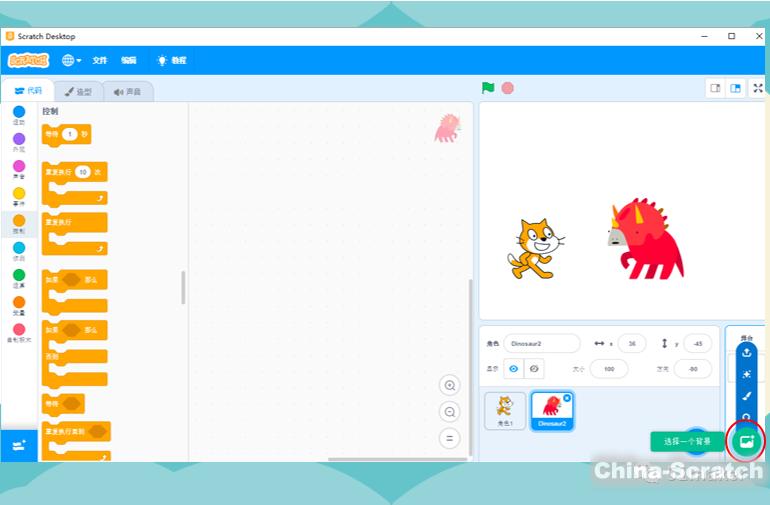Click the green flag to run
The width and height of the screenshot is (770, 505).
[488, 88]
